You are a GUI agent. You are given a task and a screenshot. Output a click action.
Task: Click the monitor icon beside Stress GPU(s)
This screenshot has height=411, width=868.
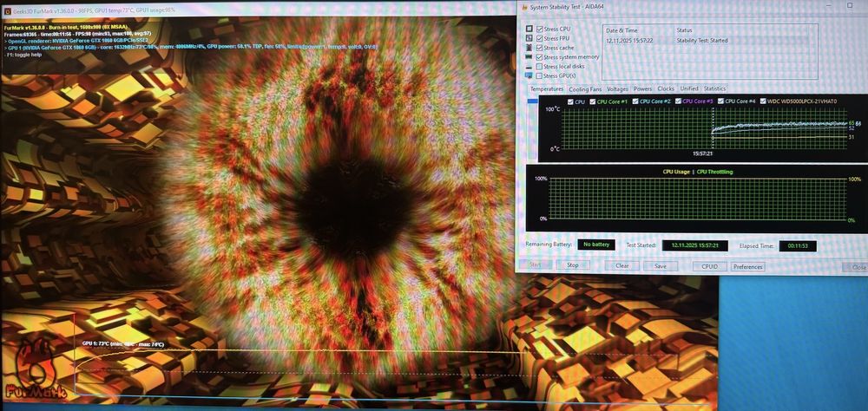coord(529,75)
